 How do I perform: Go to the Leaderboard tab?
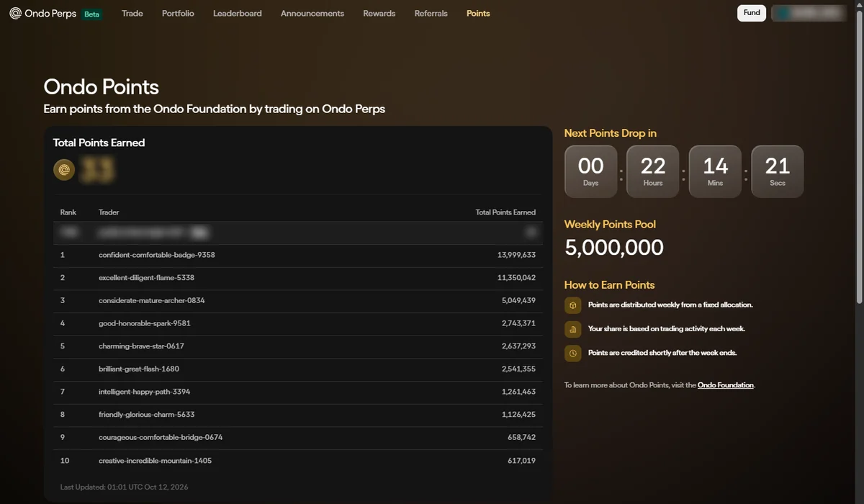(x=238, y=14)
